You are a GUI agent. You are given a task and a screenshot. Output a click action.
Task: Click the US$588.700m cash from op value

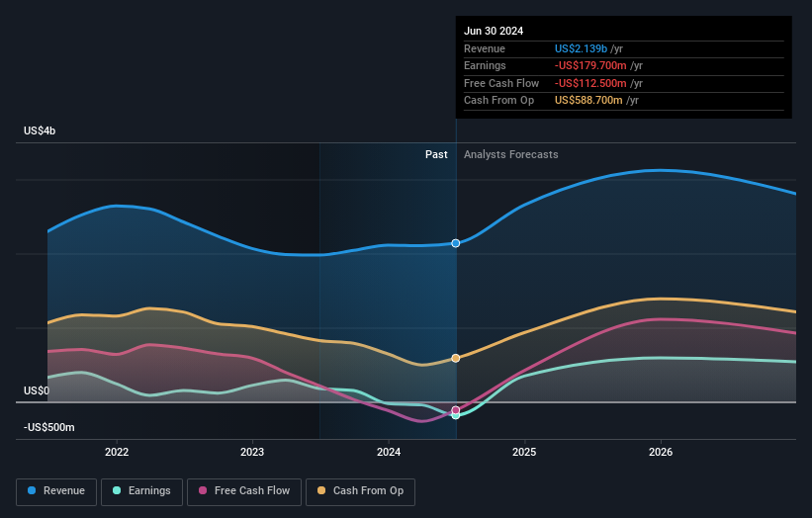(588, 101)
